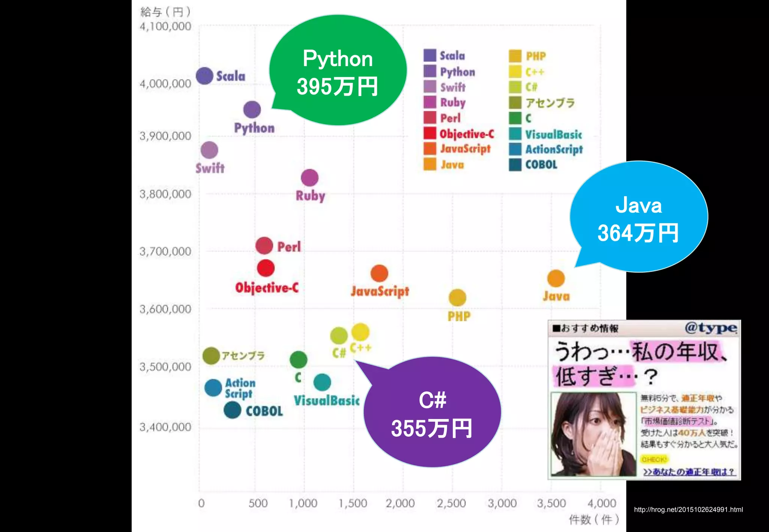
Task: Click the Scala legend color swatch
Action: pyautogui.click(x=430, y=55)
